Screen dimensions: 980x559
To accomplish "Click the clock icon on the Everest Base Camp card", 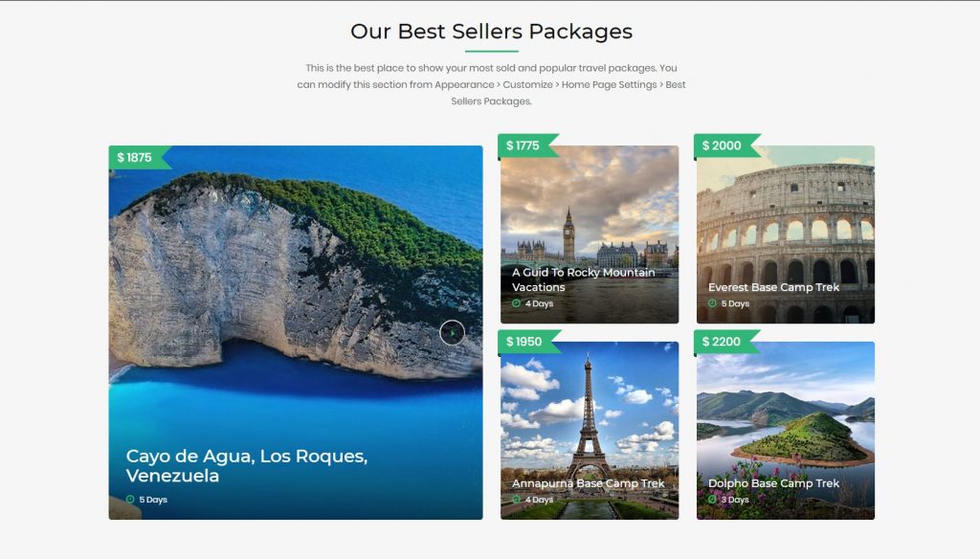I will click(712, 303).
